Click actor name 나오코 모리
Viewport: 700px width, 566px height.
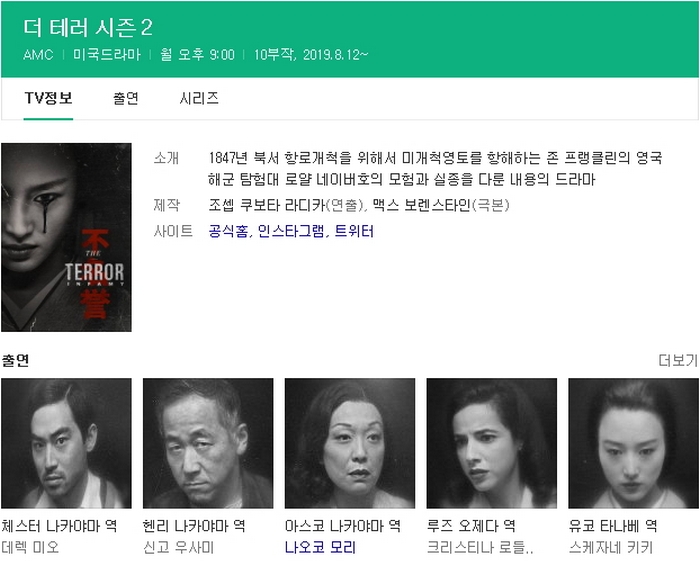[320, 547]
